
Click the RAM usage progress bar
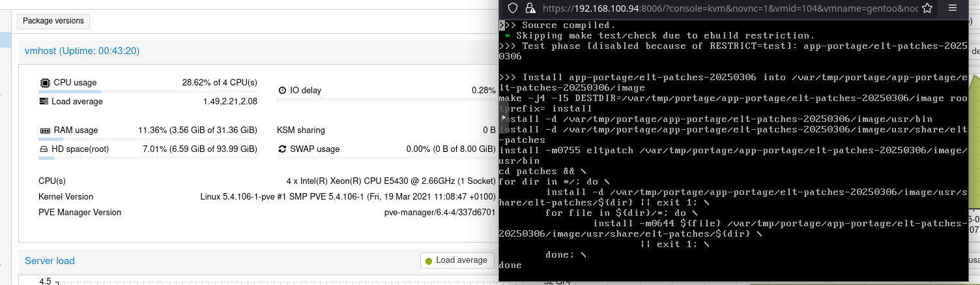click(x=148, y=139)
